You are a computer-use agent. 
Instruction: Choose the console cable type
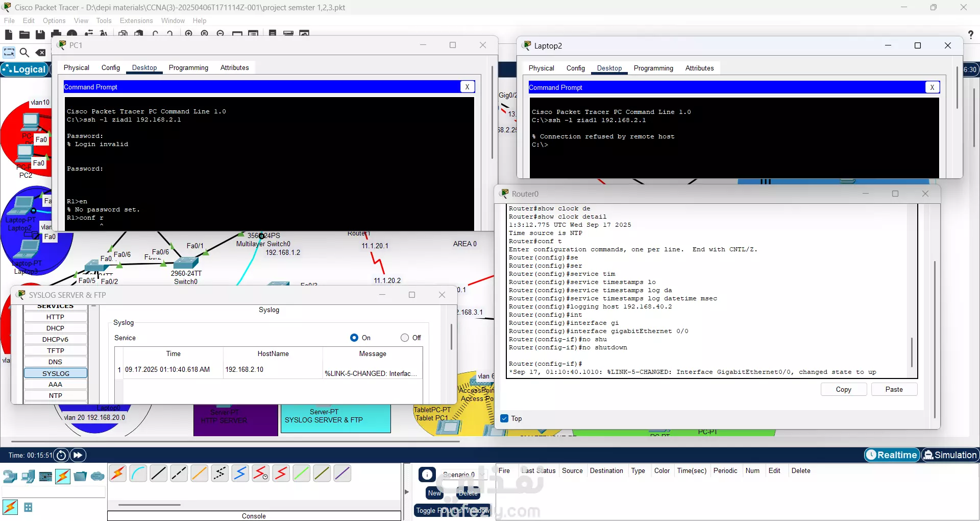click(x=138, y=473)
